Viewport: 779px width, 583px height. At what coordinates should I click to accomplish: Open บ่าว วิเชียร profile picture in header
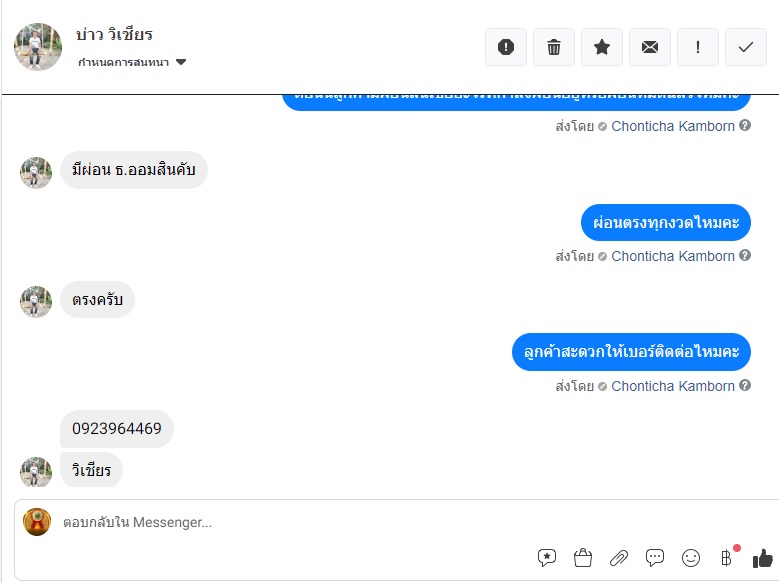38,47
